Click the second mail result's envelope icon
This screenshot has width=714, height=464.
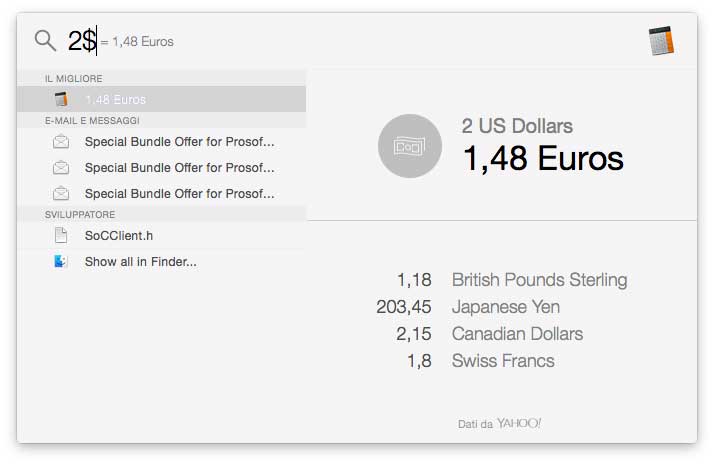(x=62, y=168)
